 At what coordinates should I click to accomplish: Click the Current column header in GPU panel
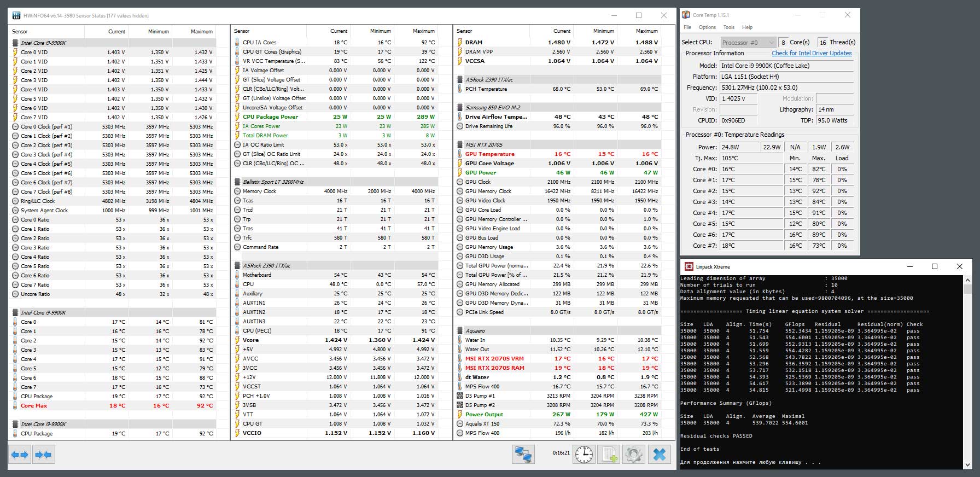pos(562,31)
